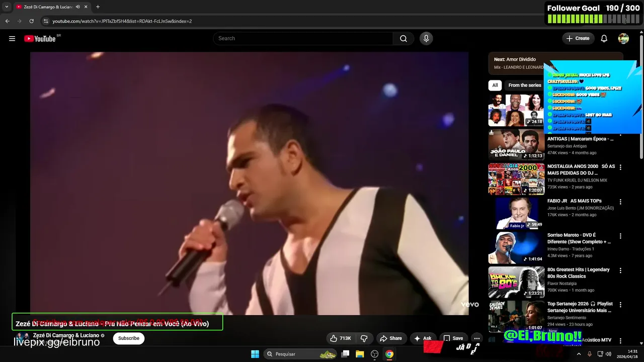The width and height of the screenshot is (644, 362).
Task: Open the 24:18 mix thumbnail
Action: (x=516, y=110)
